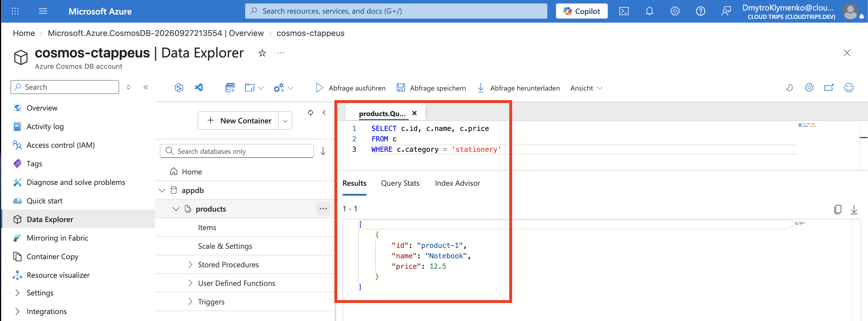
Task: Select the products.Qu... query tab
Action: tap(382, 113)
